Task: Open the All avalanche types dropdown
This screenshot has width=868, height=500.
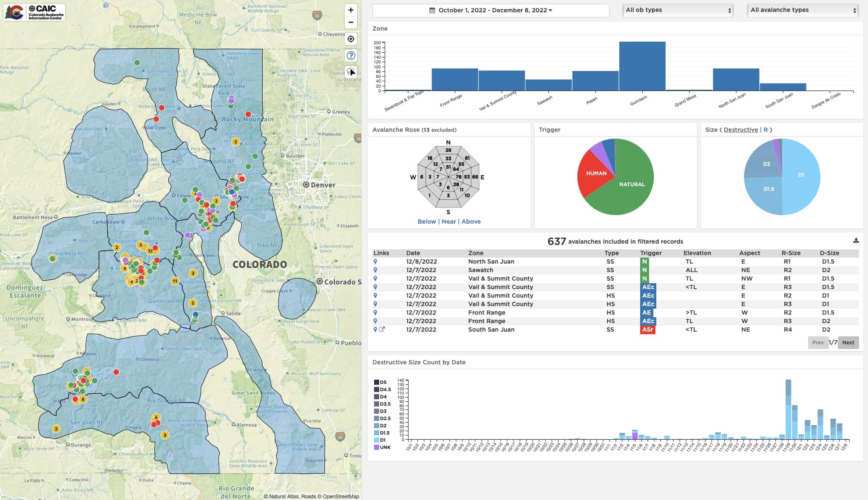Action: [x=803, y=10]
